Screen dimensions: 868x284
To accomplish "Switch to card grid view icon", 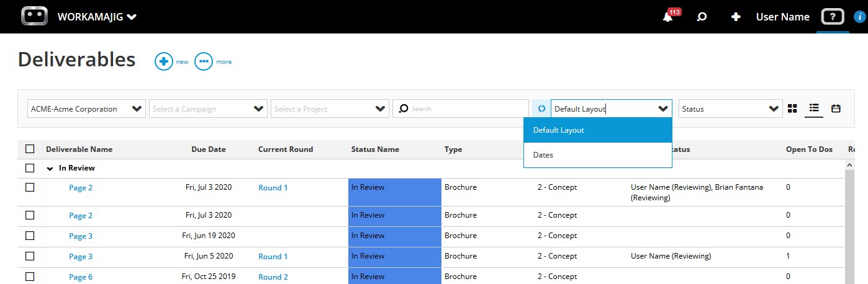I will click(792, 109).
